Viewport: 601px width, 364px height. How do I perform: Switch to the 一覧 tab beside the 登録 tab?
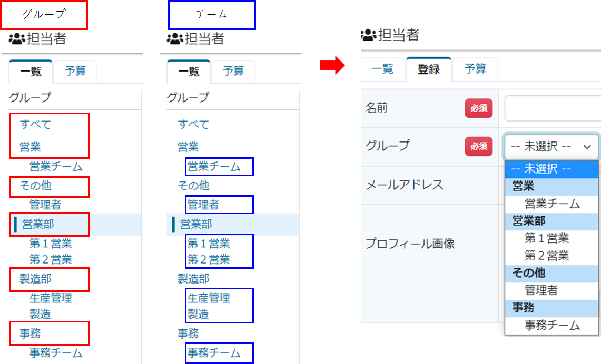[382, 69]
